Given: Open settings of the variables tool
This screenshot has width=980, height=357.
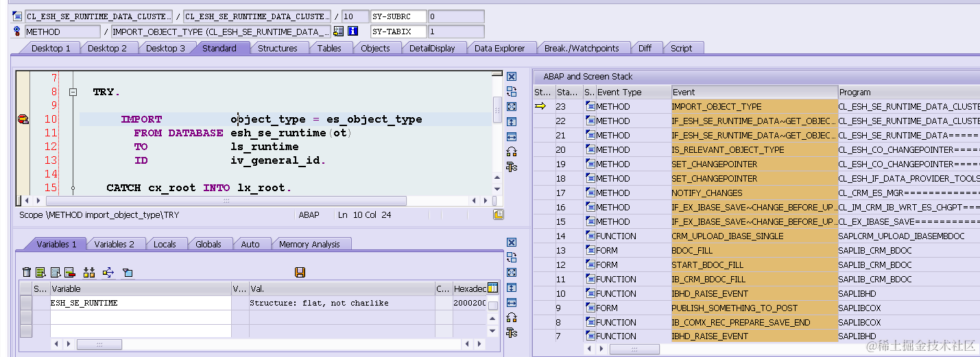Looking at the screenshot, I should click(512, 333).
